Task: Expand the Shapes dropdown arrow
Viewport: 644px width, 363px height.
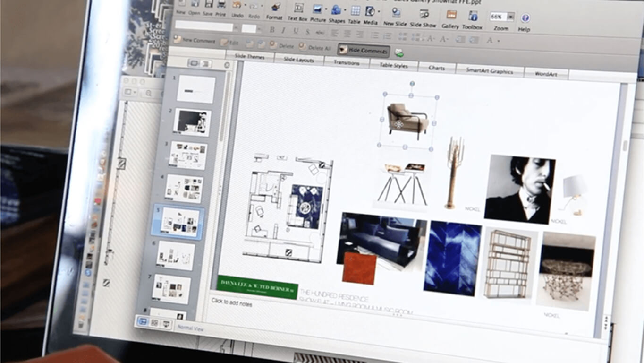Action: (x=345, y=10)
